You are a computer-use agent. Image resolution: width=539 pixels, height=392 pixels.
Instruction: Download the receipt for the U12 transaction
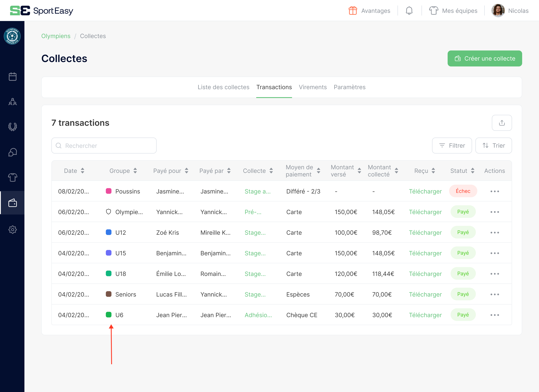[425, 232]
